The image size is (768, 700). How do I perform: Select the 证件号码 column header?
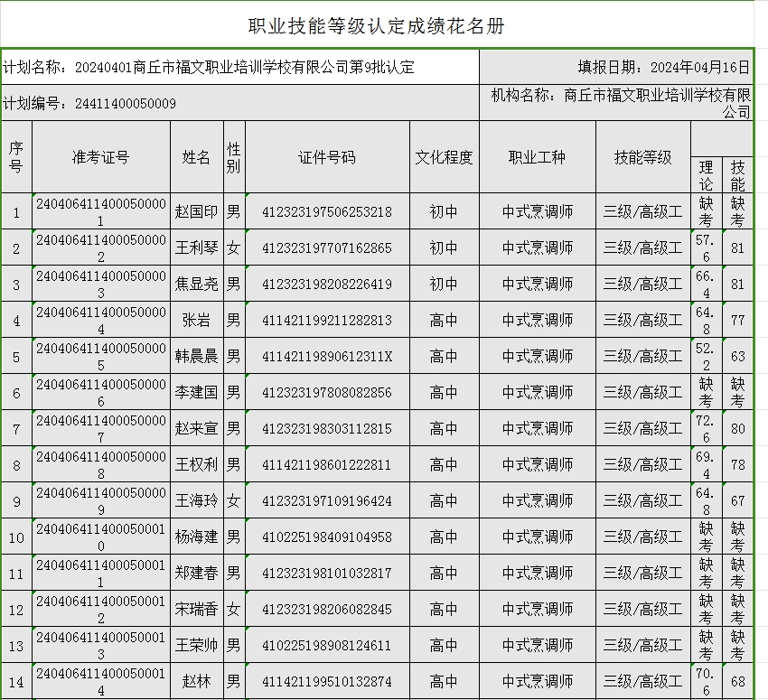click(327, 157)
